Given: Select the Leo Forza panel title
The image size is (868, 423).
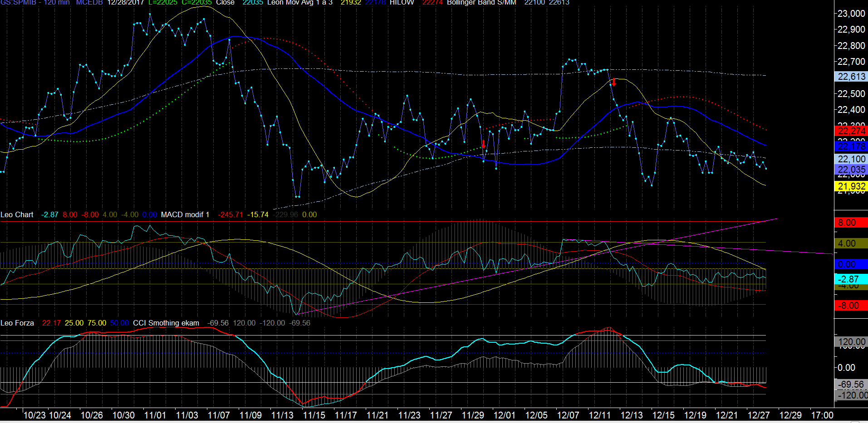Looking at the screenshot, I should pos(17,323).
